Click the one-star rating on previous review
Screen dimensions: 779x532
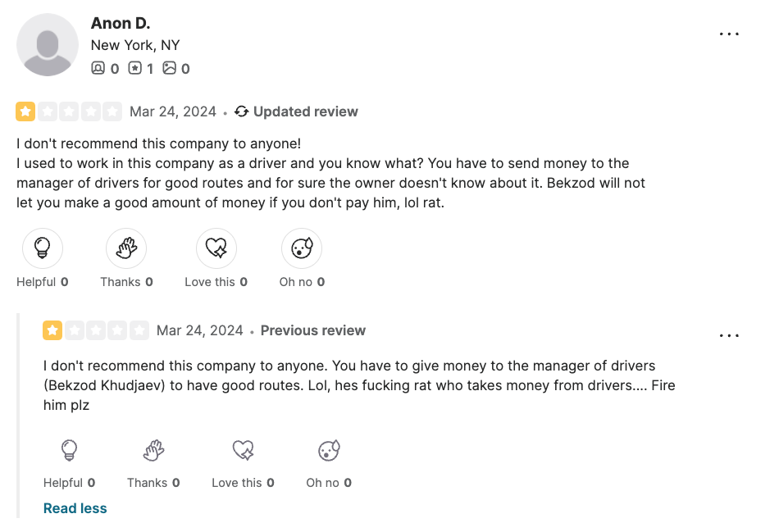coord(52,330)
